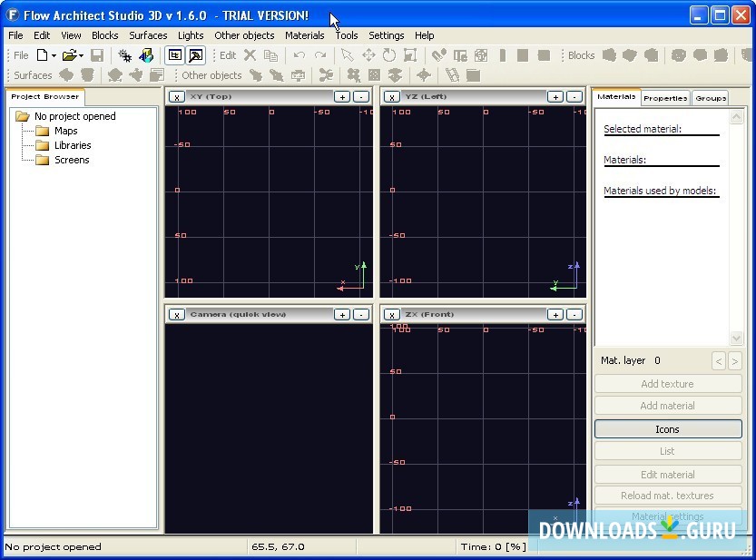Expand the YZ (Left) viewport with plus
This screenshot has width=756, height=560.
point(555,96)
